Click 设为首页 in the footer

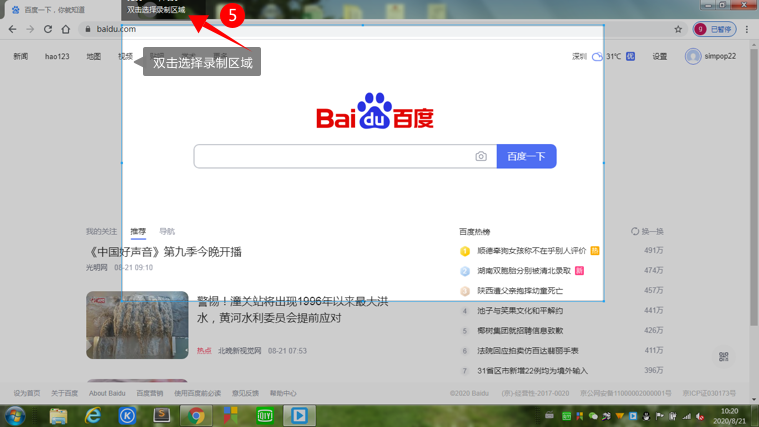click(x=27, y=393)
